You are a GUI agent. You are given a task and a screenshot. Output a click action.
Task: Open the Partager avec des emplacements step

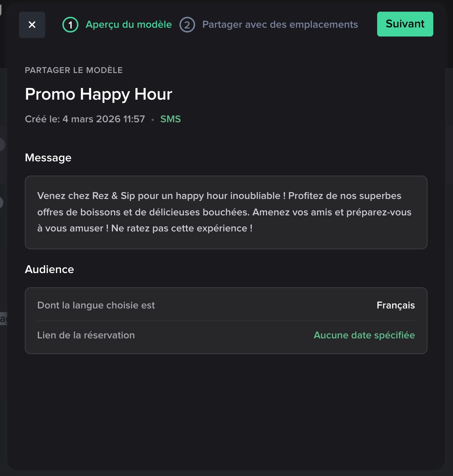click(x=280, y=24)
